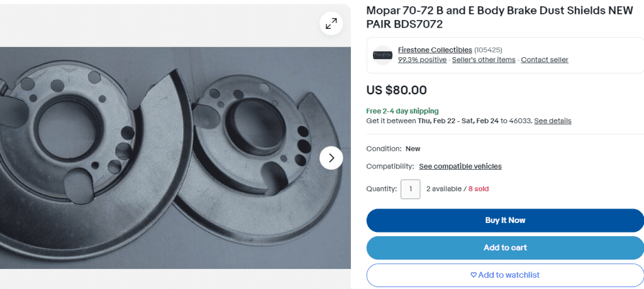Click the Quantity input box
The height and width of the screenshot is (289, 644).
tap(410, 188)
